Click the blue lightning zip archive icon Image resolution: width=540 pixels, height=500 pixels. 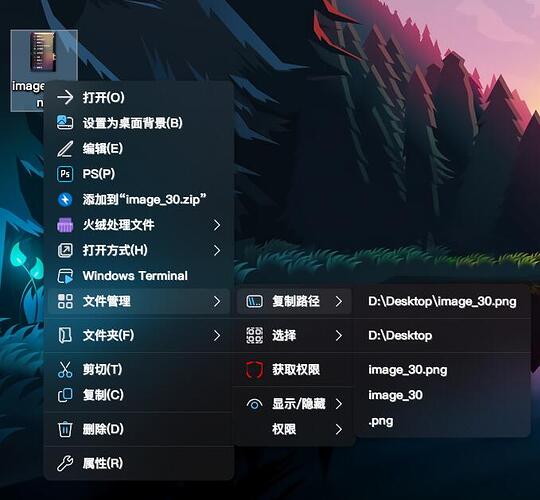click(65, 199)
